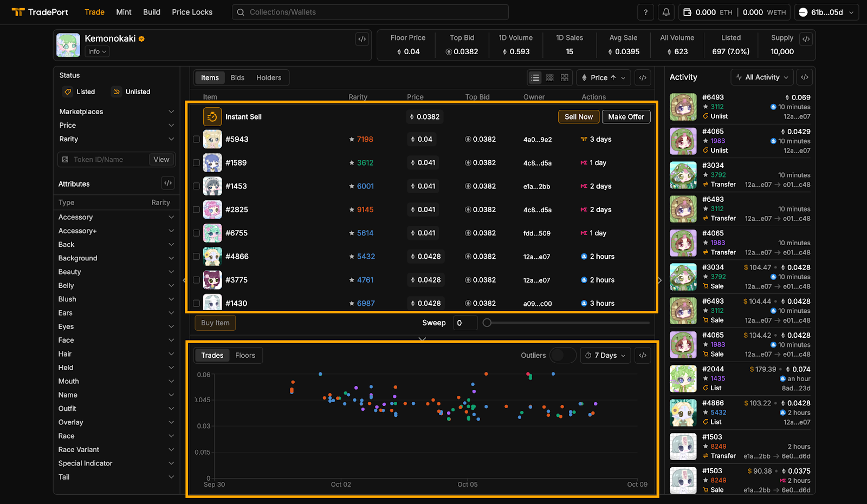Filter by Unlisted status

tap(131, 91)
